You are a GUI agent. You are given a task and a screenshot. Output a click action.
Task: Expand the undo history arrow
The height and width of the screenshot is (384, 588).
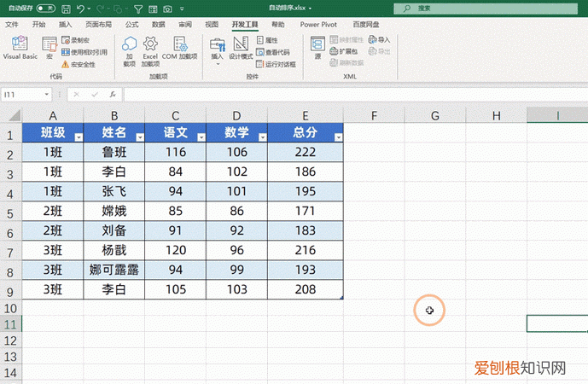point(89,9)
